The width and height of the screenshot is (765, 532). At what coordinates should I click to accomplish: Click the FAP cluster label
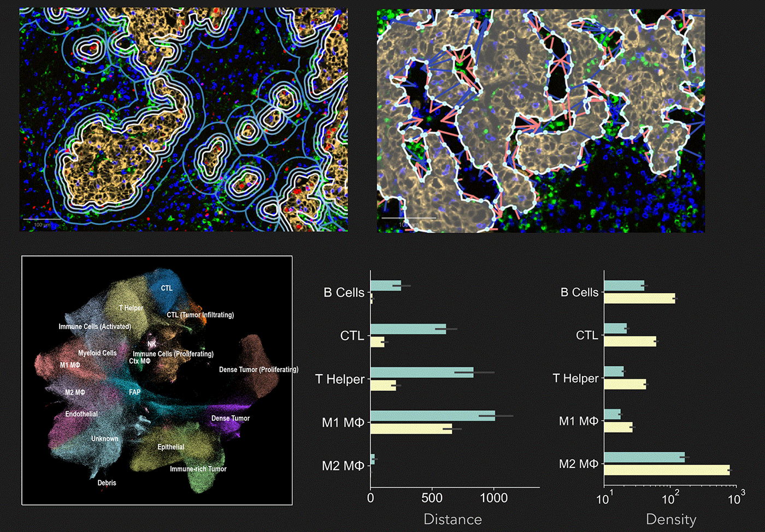point(135,392)
